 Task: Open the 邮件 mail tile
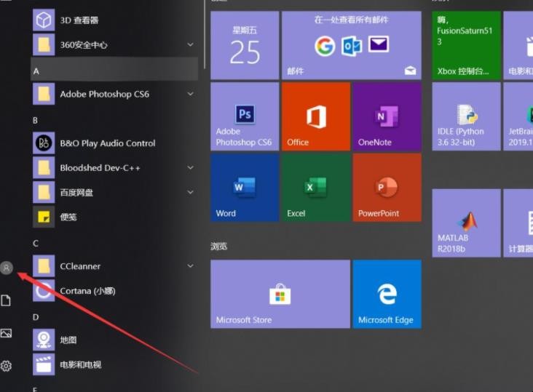click(352, 45)
